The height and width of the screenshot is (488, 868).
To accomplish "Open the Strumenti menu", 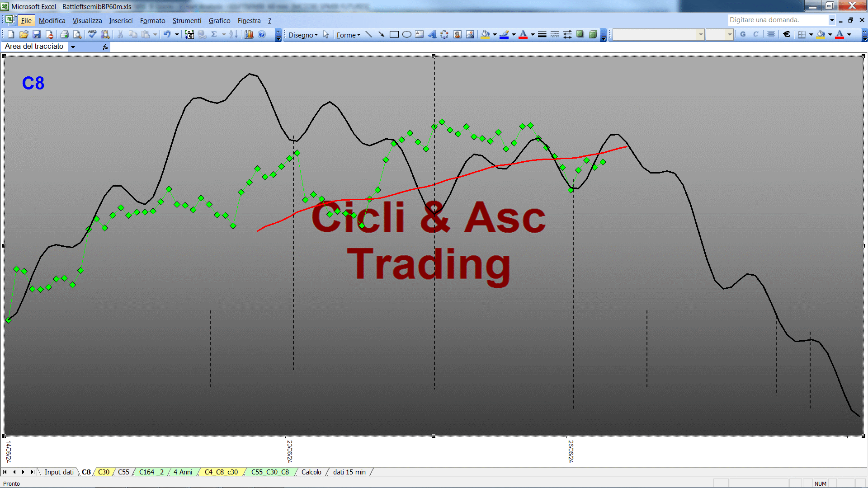I will click(187, 20).
